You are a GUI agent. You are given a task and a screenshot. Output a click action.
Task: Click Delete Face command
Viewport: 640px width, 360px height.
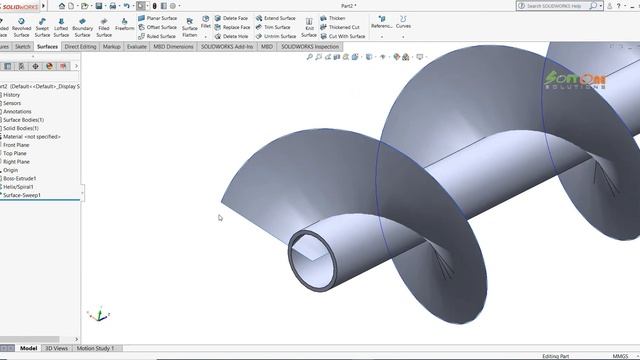point(231,18)
